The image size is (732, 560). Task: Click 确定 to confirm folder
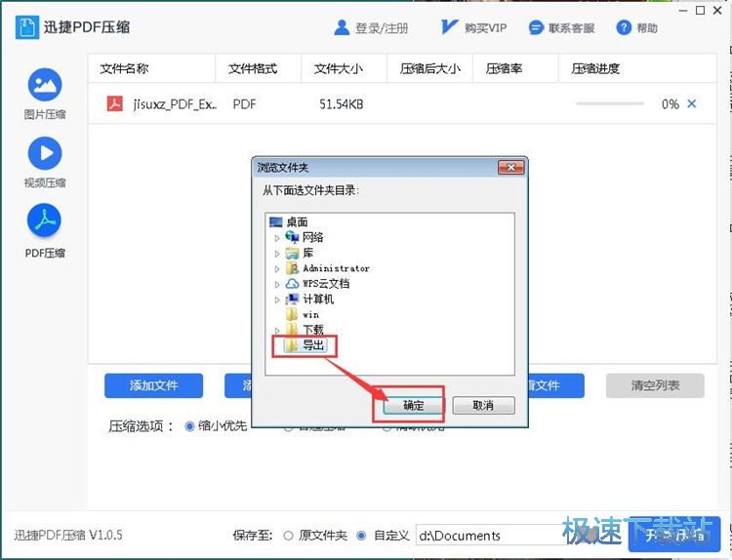[x=413, y=405]
